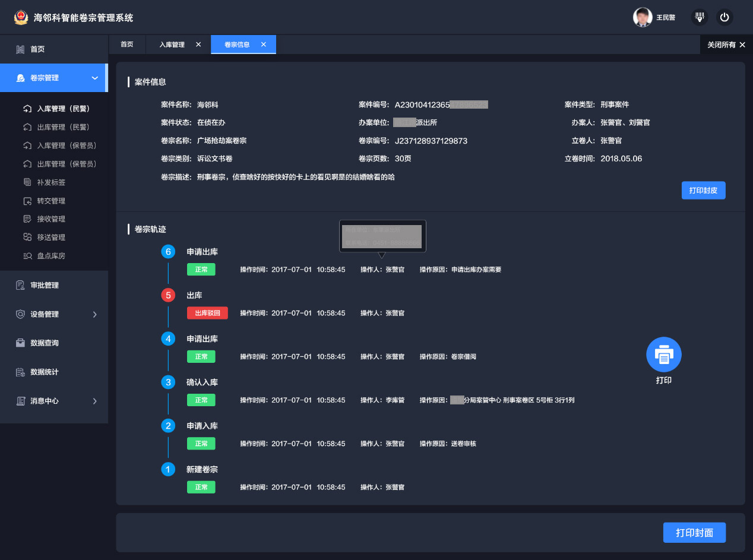Open 数据查询 in the sidebar
Screen dimensions: 753x560
tap(45, 343)
